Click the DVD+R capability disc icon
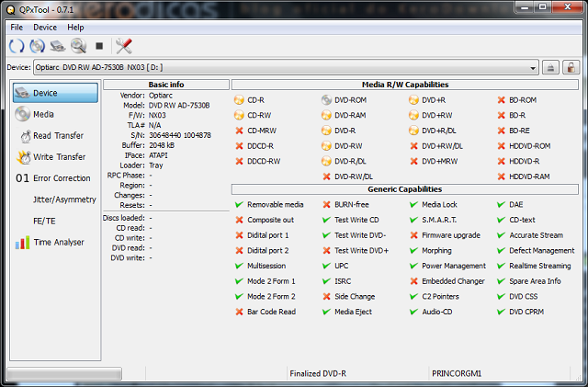 [x=413, y=100]
